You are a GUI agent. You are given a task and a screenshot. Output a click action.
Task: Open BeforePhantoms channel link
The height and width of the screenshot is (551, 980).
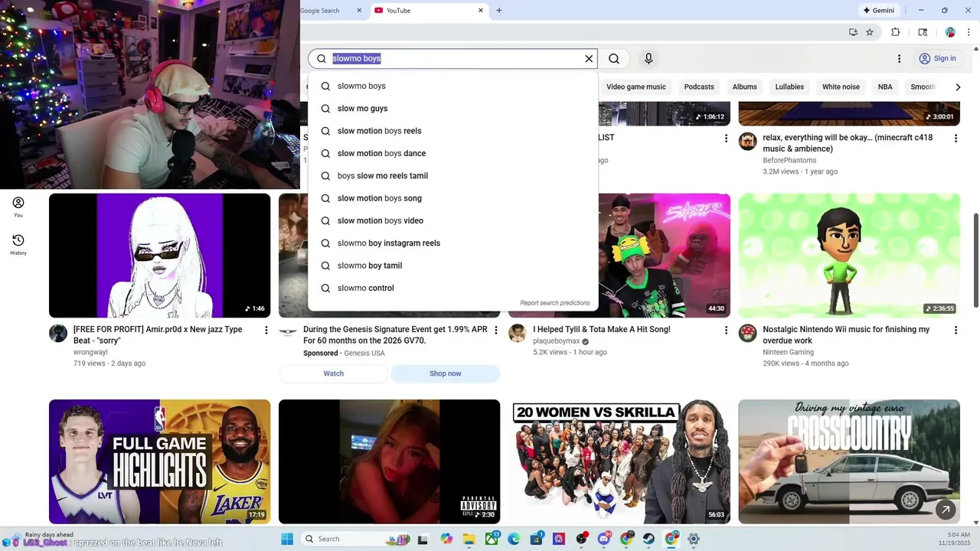(x=789, y=161)
